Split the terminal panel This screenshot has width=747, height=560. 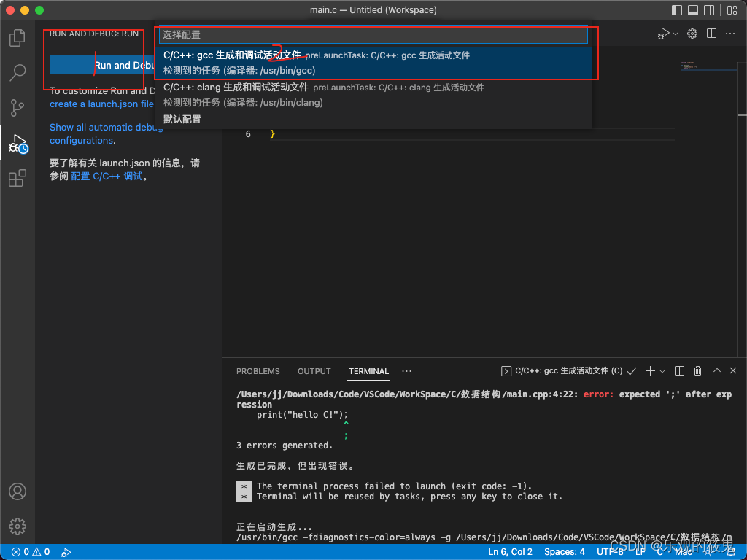pos(678,370)
